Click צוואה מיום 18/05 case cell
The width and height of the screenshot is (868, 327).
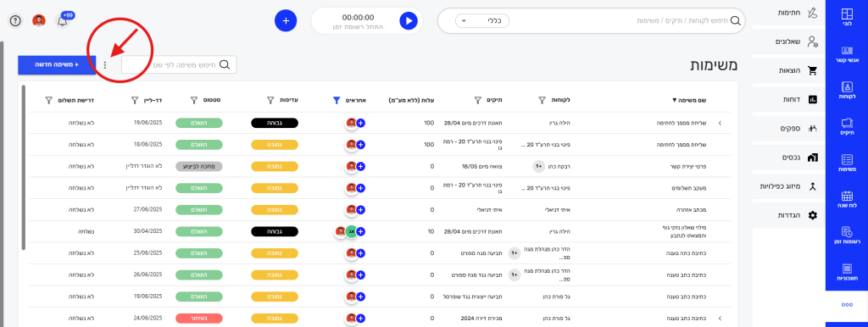click(481, 166)
